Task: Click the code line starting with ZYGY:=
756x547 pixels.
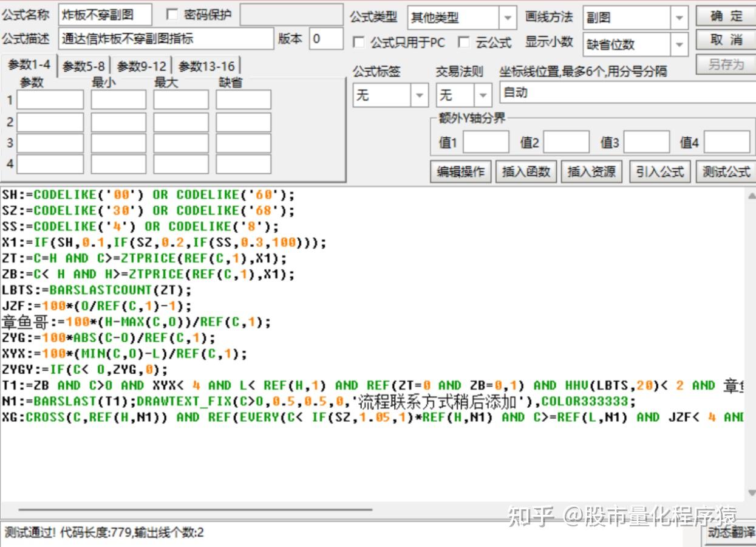Action: (x=85, y=370)
